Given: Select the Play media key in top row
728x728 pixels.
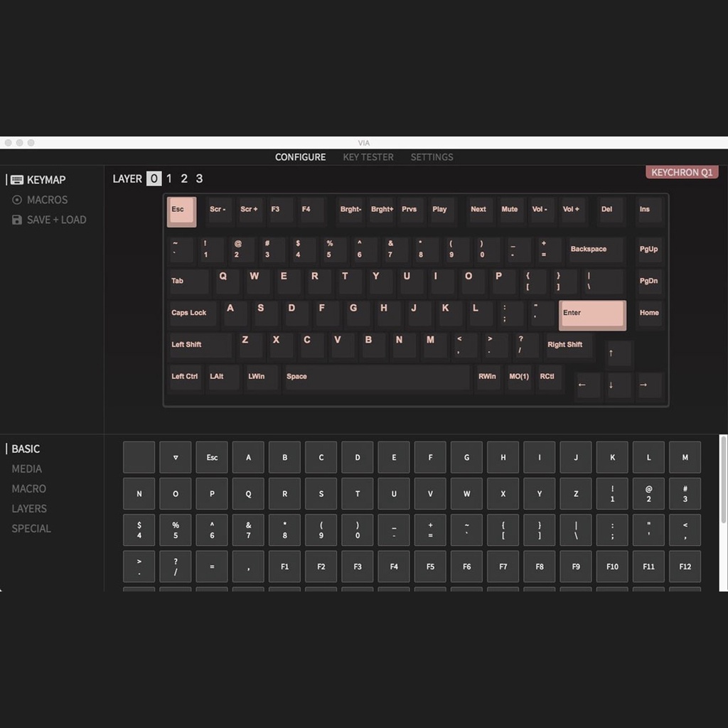Looking at the screenshot, I should [x=440, y=210].
